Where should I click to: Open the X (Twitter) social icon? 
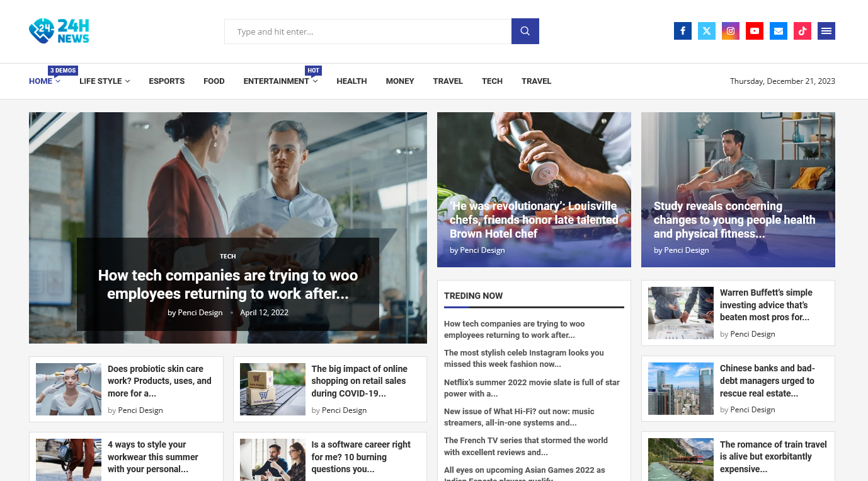(x=707, y=31)
